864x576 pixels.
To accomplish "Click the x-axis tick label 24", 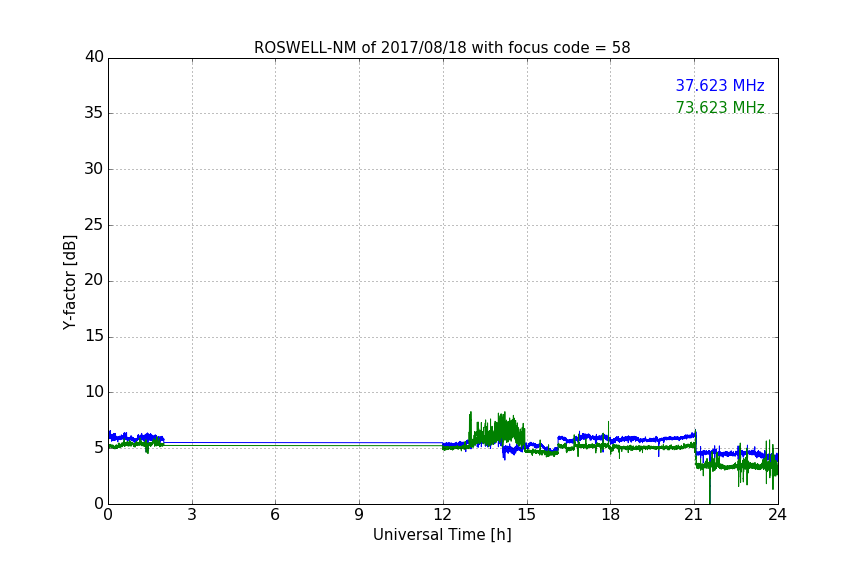I will click(x=777, y=515).
